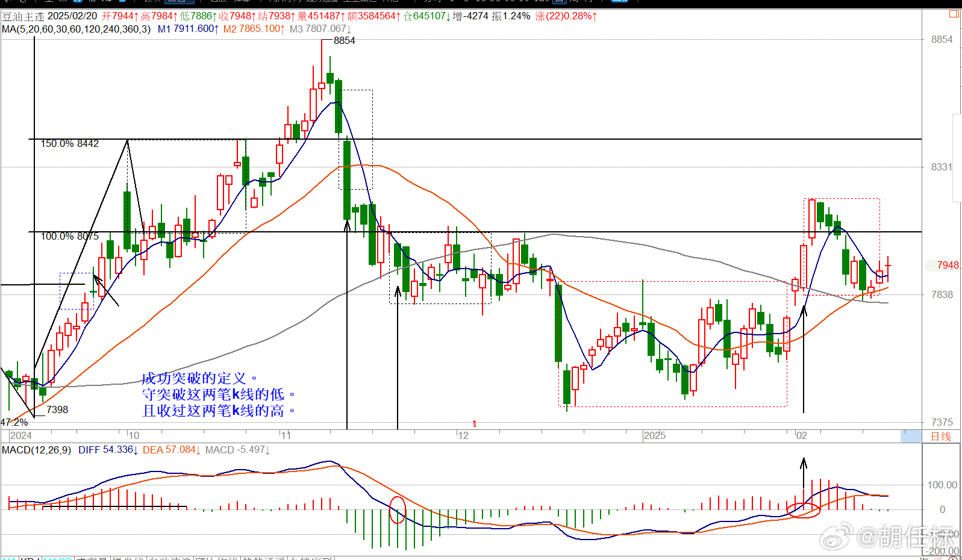Click the 02 month label on the date axis
962x560 pixels.
click(x=801, y=436)
